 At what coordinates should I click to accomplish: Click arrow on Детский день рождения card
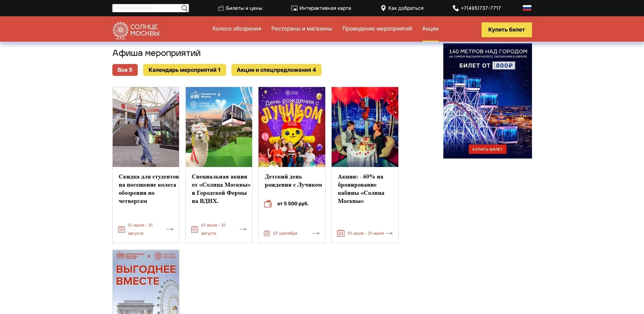pos(316,233)
